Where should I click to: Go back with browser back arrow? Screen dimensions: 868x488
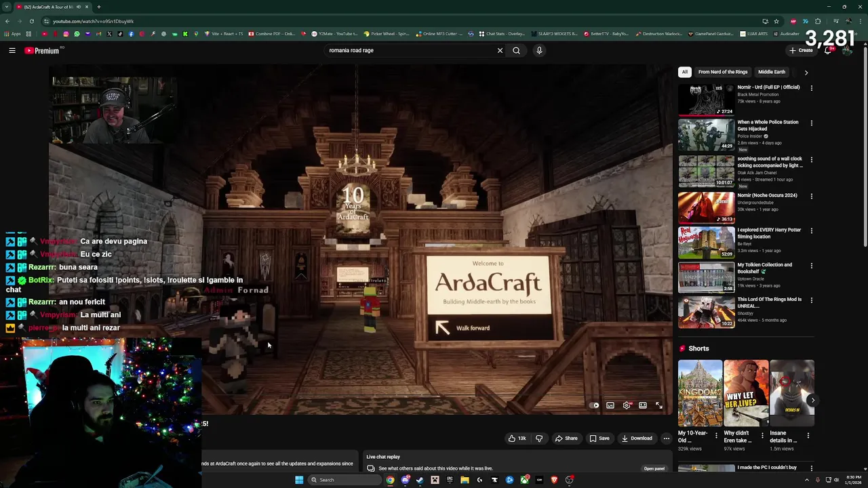coord(7,21)
